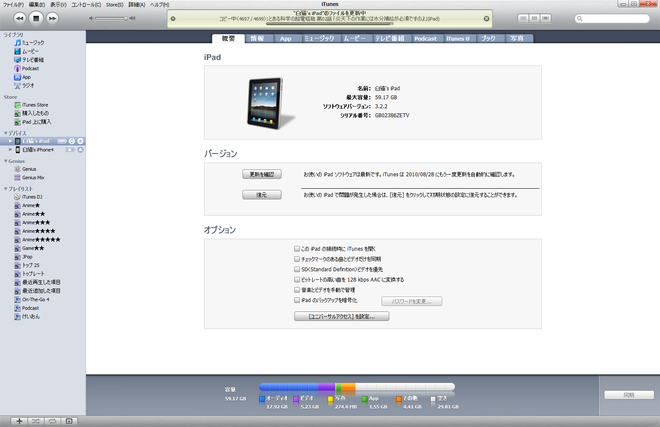Image resolution: width=660 pixels, height=427 pixels.
Task: Enable sync only checked songs and videos
Action: coord(297,259)
